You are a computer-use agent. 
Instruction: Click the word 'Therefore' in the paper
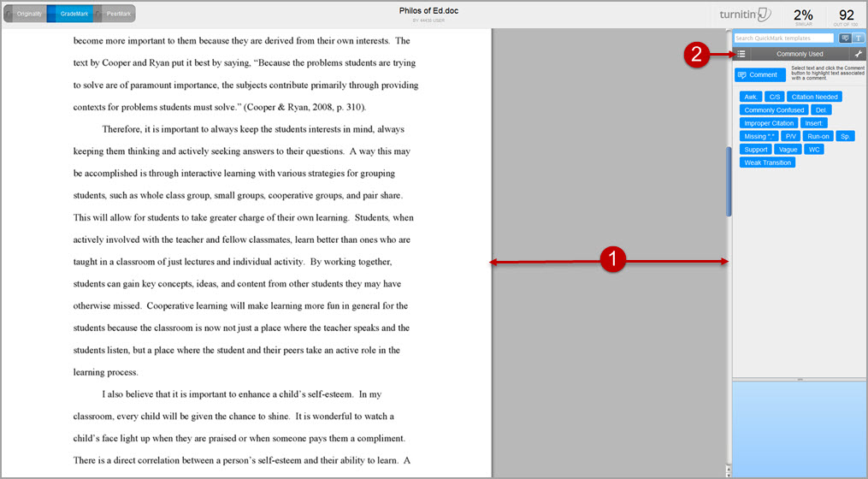[121, 129]
